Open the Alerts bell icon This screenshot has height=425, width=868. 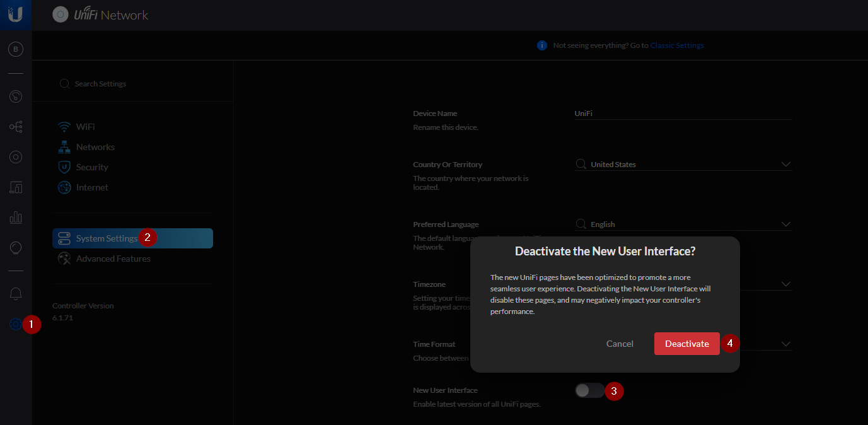click(16, 294)
